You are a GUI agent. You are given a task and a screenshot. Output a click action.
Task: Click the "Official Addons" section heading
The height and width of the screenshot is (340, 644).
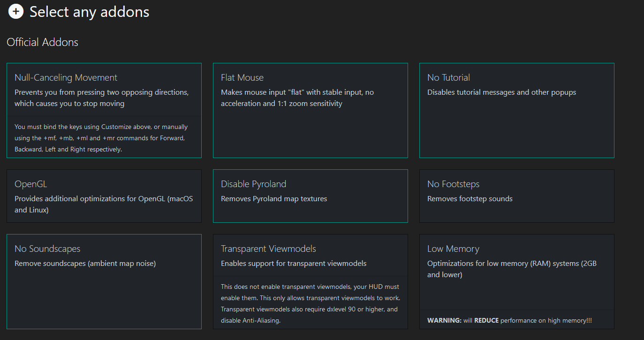[42, 42]
